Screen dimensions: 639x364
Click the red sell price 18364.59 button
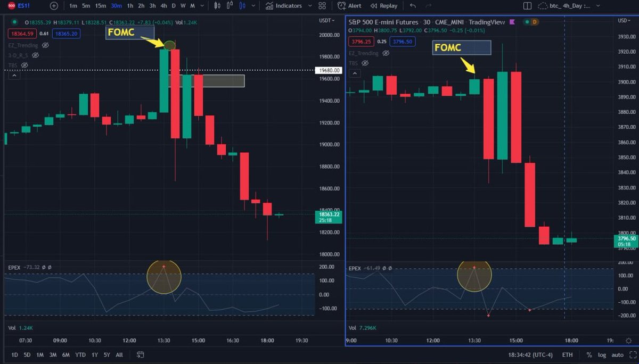click(x=22, y=34)
